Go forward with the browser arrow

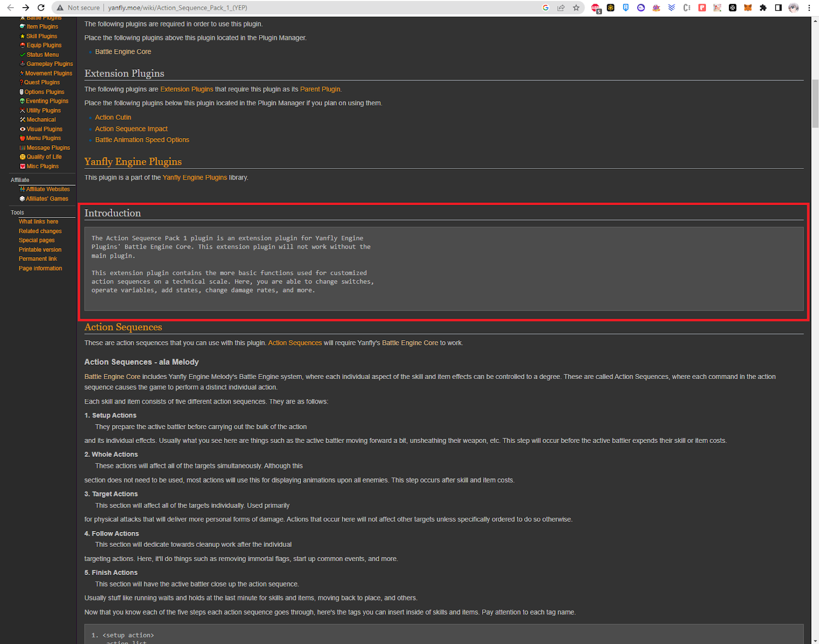tap(26, 8)
